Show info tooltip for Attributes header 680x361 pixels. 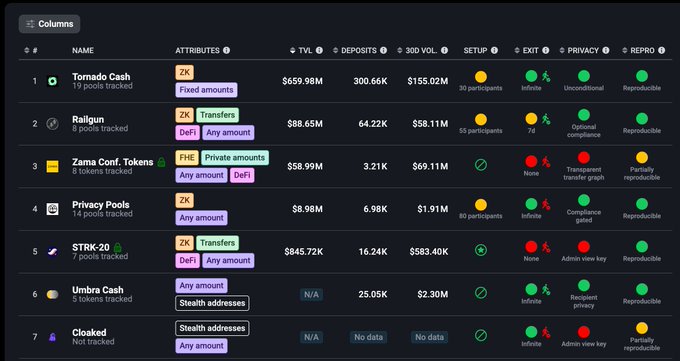pyautogui.click(x=226, y=50)
